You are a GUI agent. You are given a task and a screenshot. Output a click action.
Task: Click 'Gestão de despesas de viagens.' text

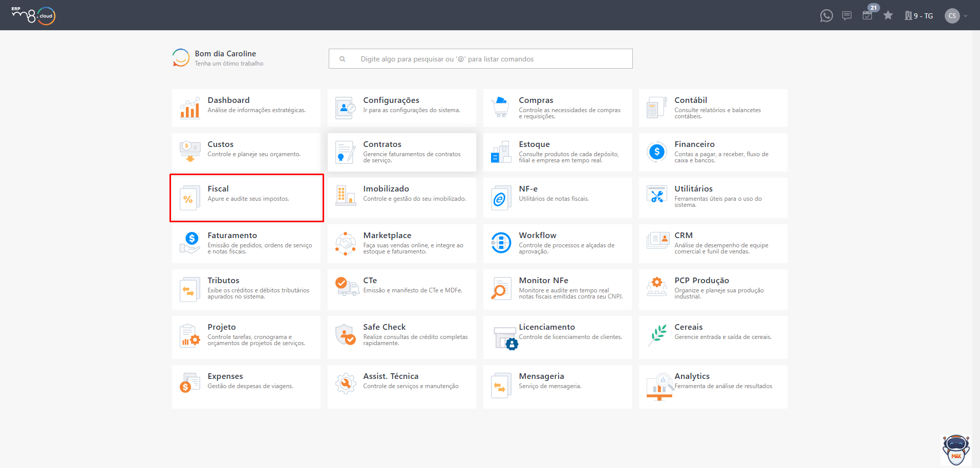click(250, 386)
